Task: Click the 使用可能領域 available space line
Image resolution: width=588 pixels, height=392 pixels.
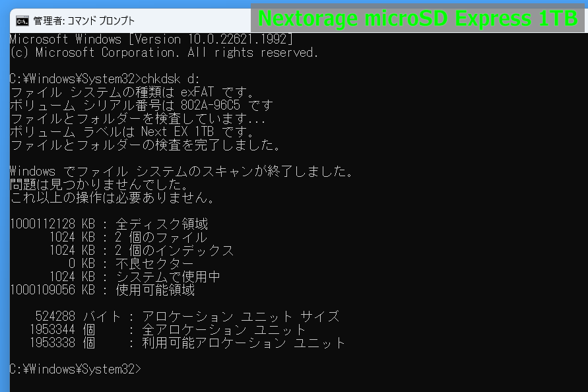Action: click(x=102, y=290)
